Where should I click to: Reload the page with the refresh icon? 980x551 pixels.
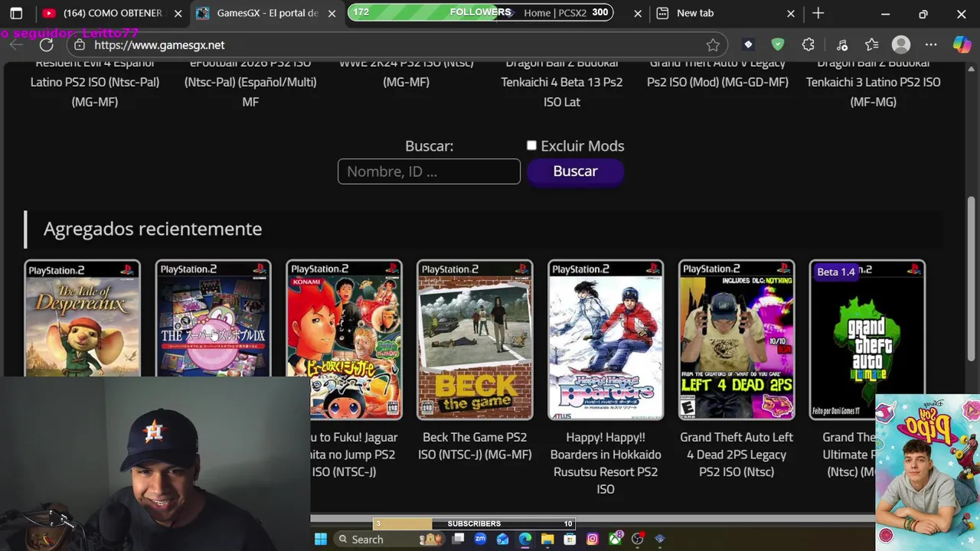46,45
